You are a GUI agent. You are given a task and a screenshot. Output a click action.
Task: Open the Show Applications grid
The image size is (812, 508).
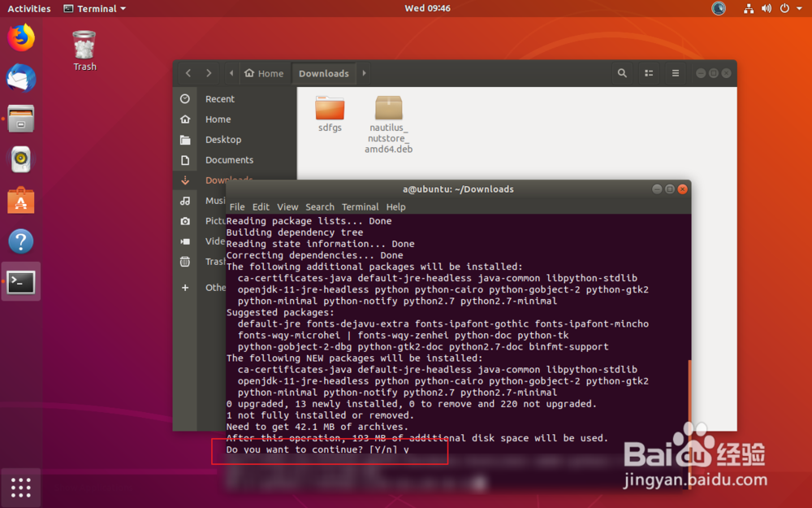tap(20, 487)
